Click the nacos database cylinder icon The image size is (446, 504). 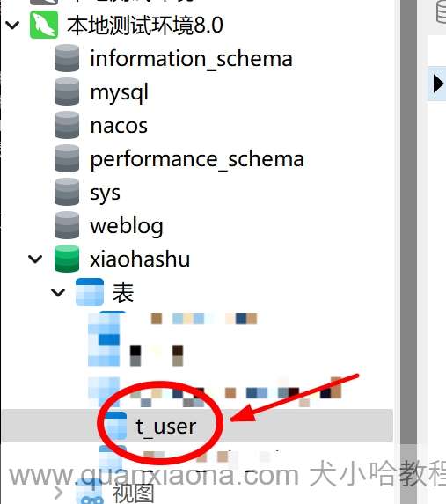point(67,125)
